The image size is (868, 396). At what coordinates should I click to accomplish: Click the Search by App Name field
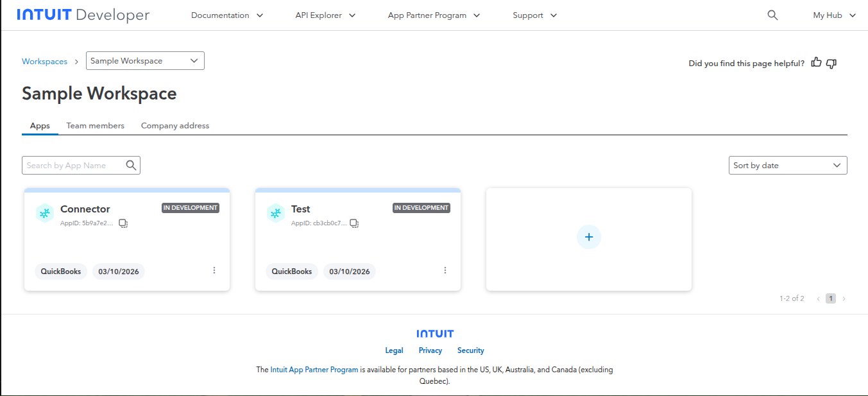[x=74, y=166]
